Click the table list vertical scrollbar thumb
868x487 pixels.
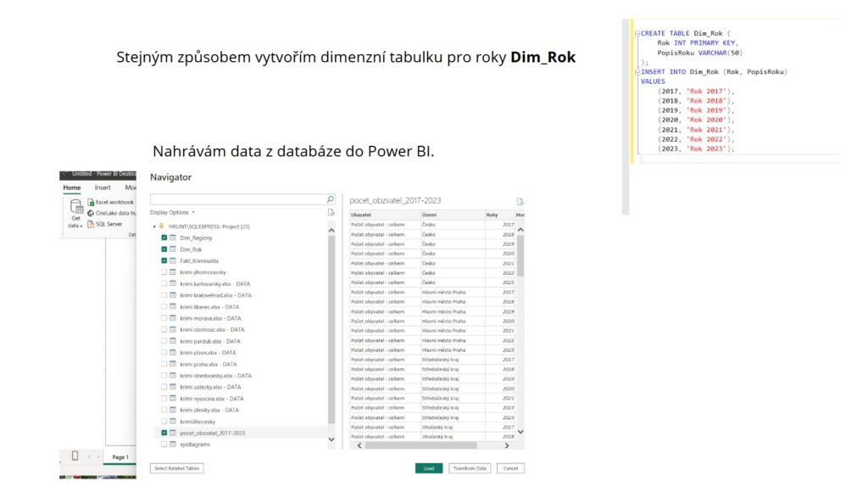pos(331,330)
